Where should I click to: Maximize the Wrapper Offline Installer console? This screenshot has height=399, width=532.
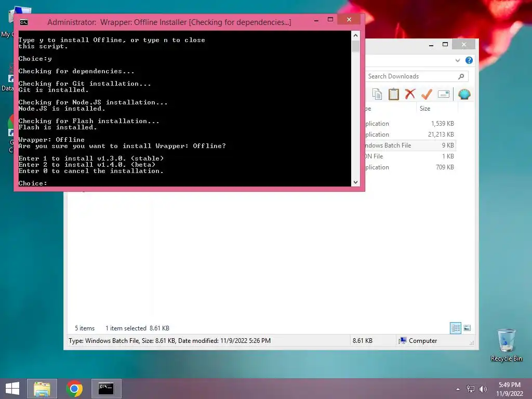pyautogui.click(x=330, y=20)
